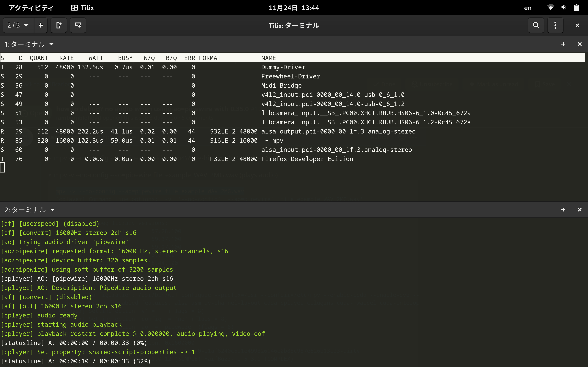Click the Tilix app icon in the top bar

pos(74,7)
